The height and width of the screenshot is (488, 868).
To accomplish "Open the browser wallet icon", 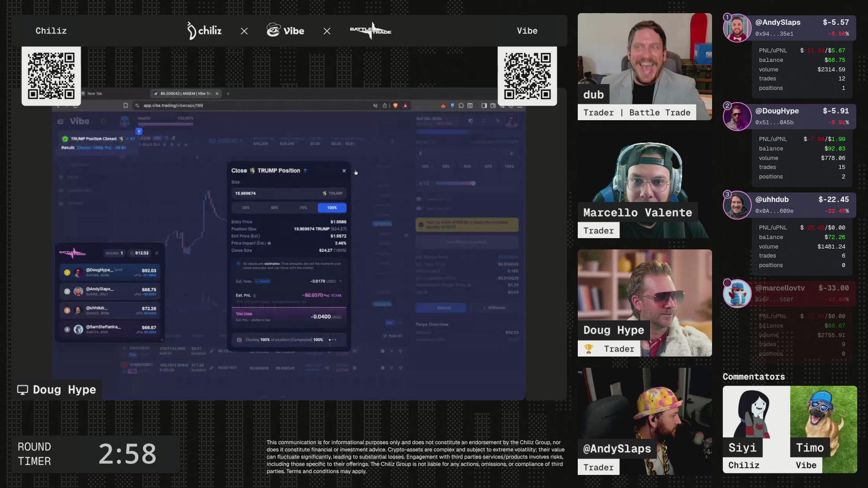I will pyautogui.click(x=493, y=105).
